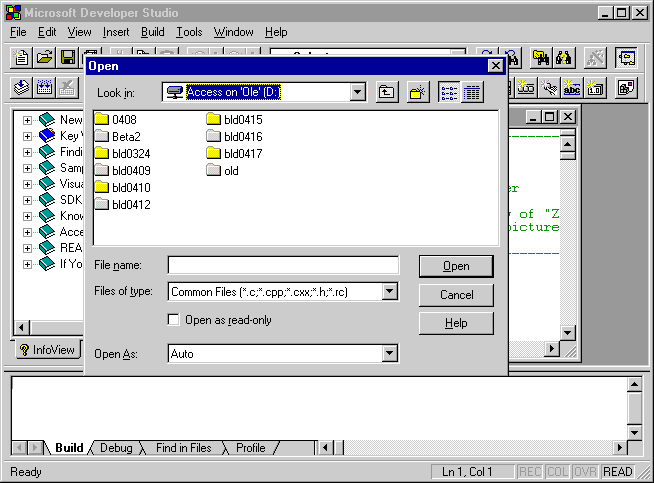Select the InfoView tab

[x=47, y=350]
